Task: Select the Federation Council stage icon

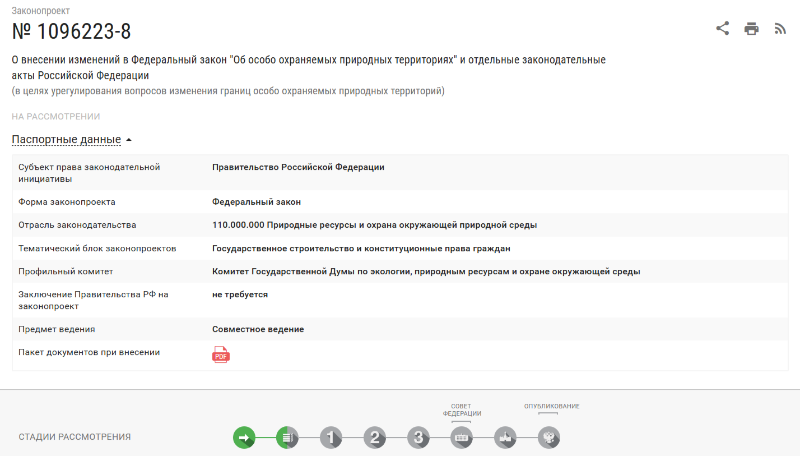Action: [x=462, y=437]
